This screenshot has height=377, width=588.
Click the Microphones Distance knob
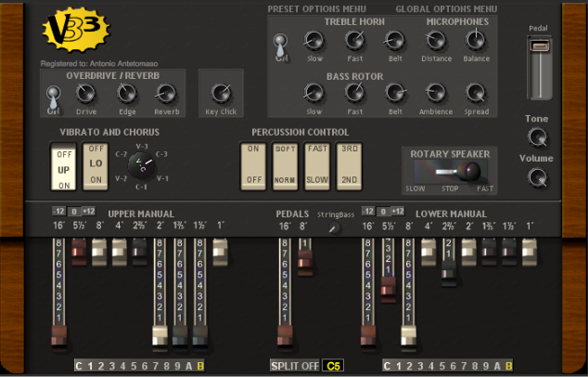pyautogui.click(x=436, y=40)
